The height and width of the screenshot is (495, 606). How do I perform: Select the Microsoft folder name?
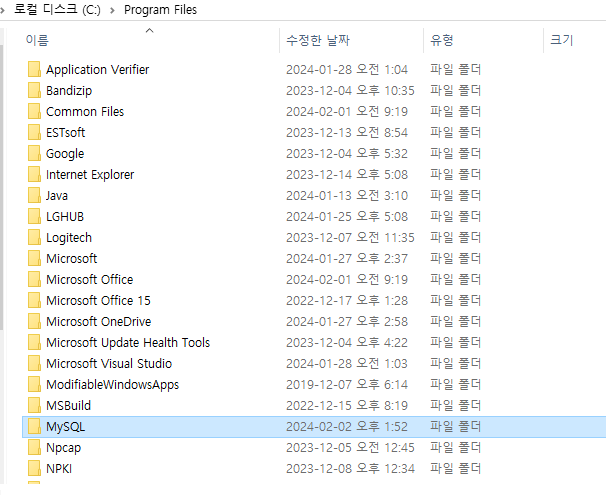[71, 259]
